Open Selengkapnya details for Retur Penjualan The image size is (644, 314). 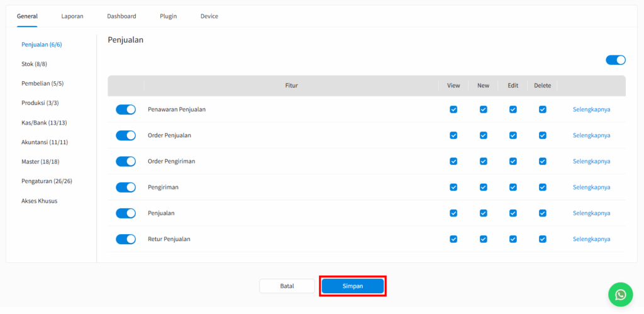pos(591,239)
